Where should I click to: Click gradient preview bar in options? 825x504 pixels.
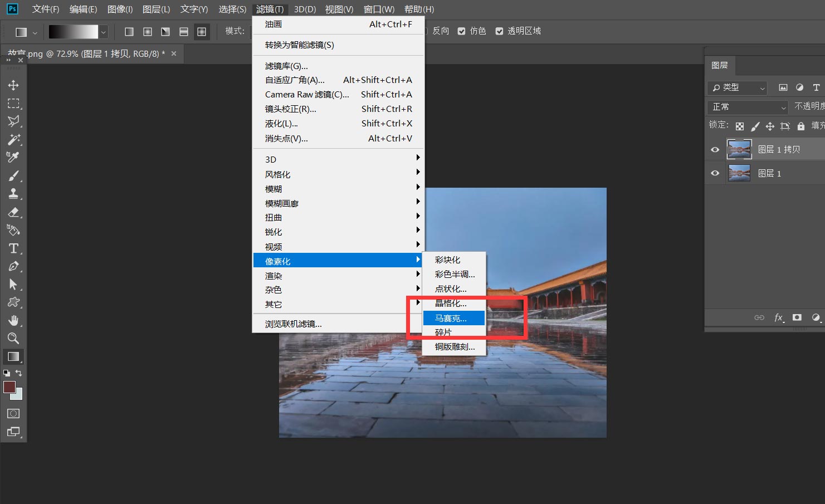pos(74,32)
